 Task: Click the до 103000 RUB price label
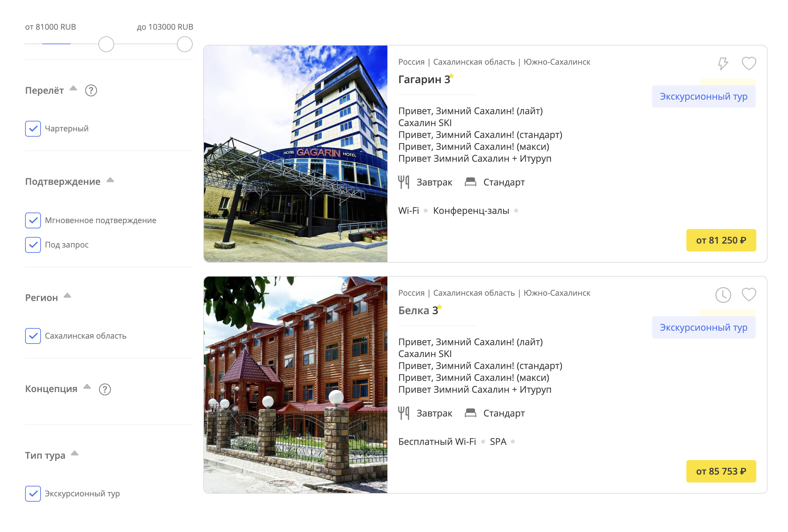(165, 27)
